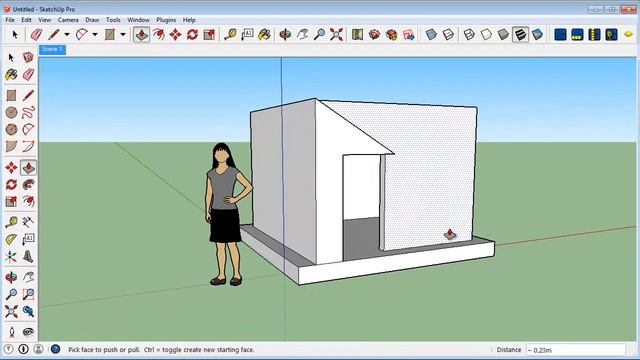The width and height of the screenshot is (640, 360).
Task: Activate the Look Around eye tool
Action: 28,332
